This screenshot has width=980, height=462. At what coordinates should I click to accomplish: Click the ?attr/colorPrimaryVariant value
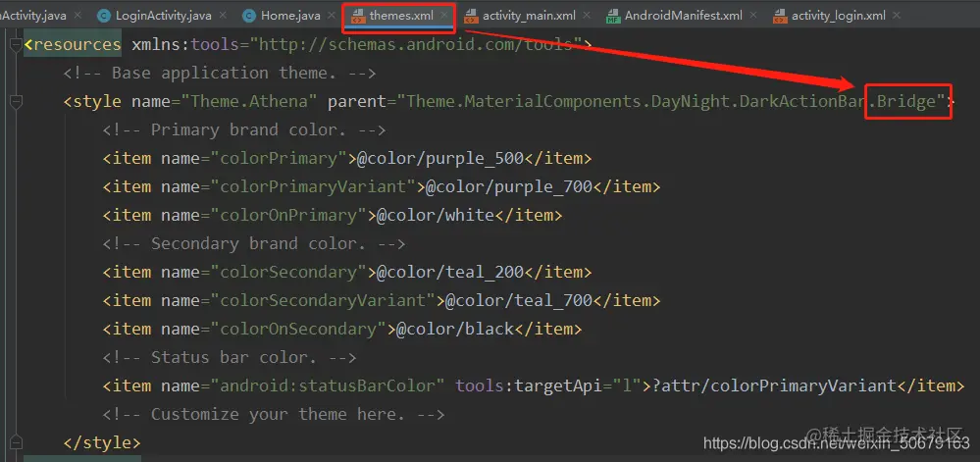(x=774, y=385)
